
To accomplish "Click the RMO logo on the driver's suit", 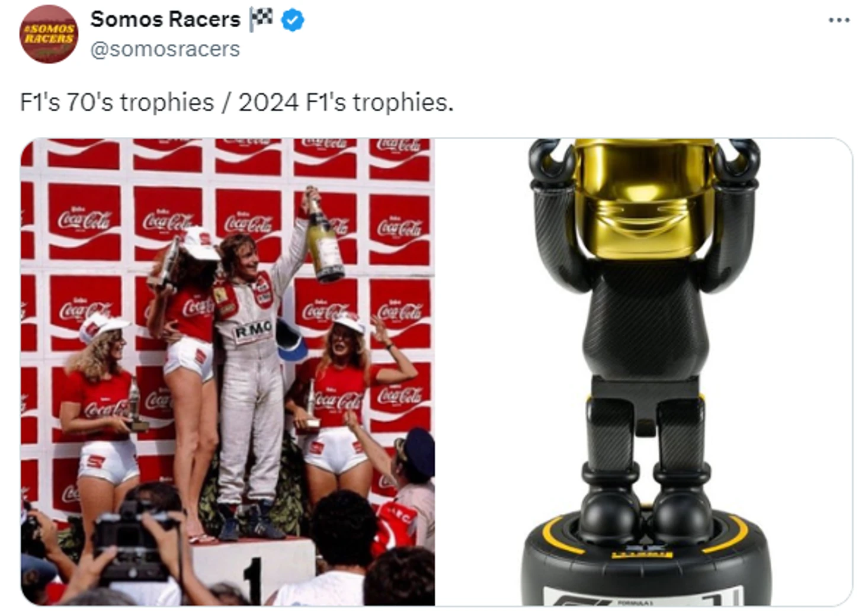I will 254,331.
